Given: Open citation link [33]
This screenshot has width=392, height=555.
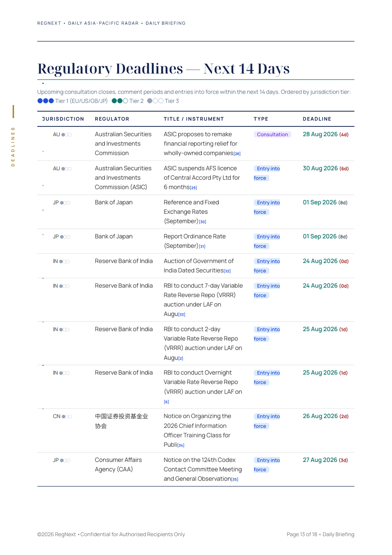Looking at the screenshot, I should (x=182, y=315).
